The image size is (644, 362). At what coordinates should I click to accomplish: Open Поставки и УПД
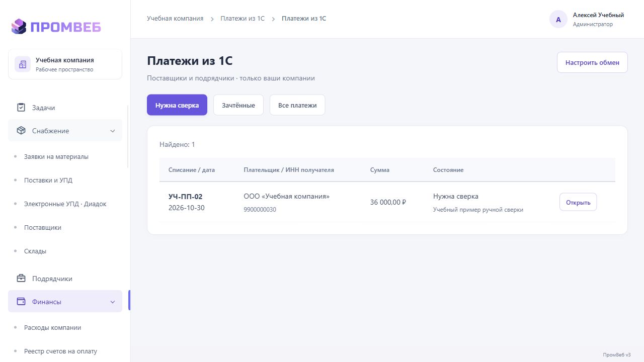(x=48, y=180)
